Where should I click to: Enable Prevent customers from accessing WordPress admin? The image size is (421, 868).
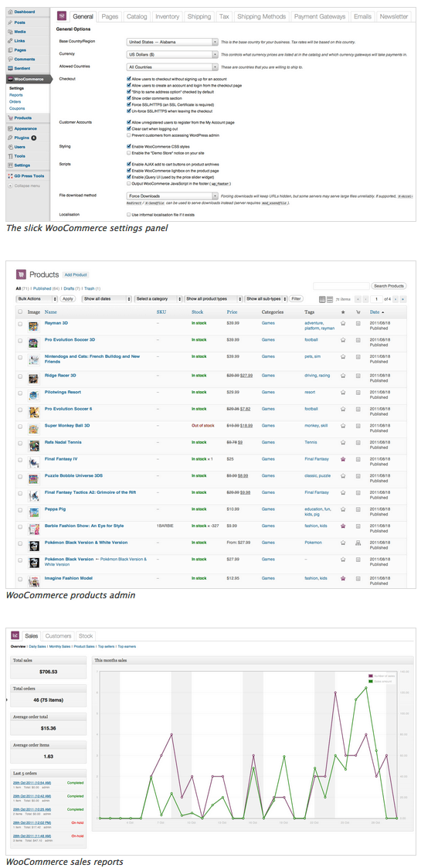[x=129, y=134]
